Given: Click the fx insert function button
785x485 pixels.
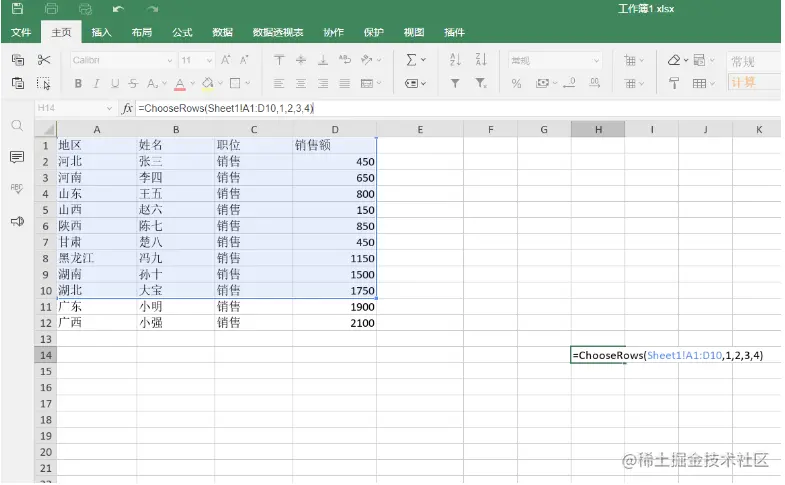Looking at the screenshot, I should tap(127, 108).
